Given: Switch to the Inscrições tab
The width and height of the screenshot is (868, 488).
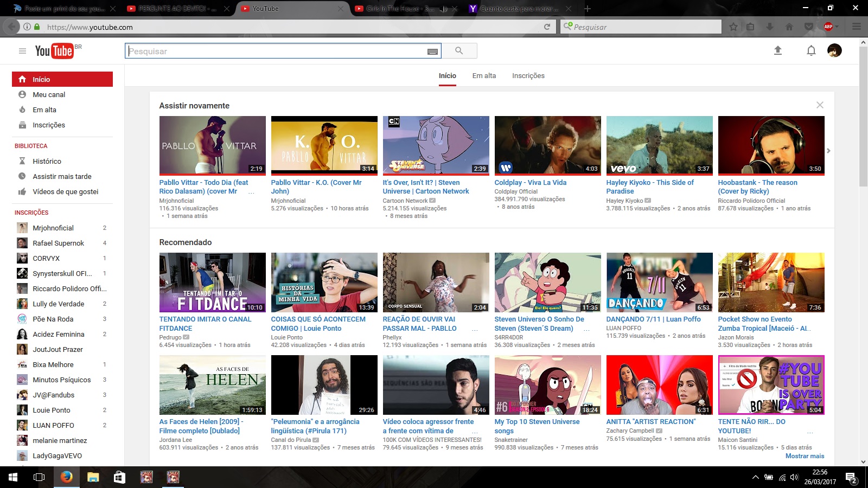Looking at the screenshot, I should pyautogui.click(x=528, y=76).
